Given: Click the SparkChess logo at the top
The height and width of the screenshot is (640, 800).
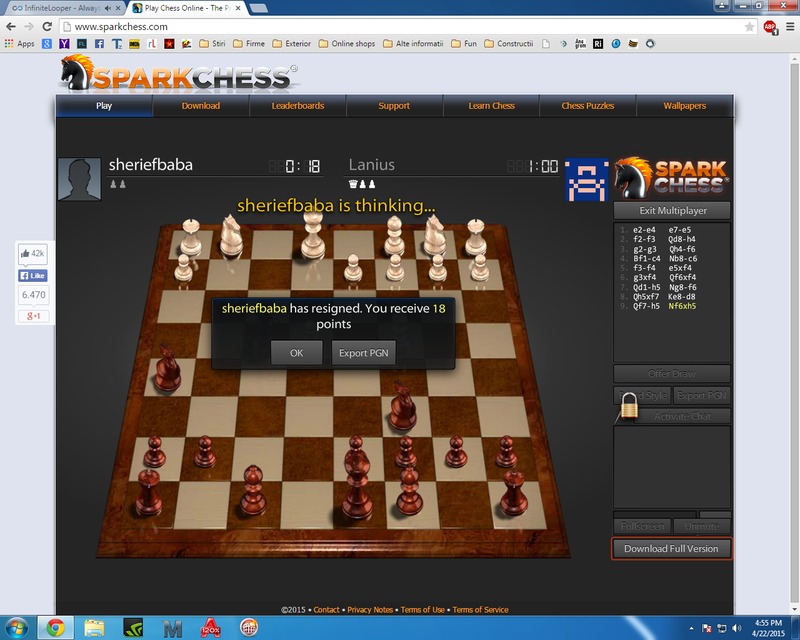Looking at the screenshot, I should (179, 74).
